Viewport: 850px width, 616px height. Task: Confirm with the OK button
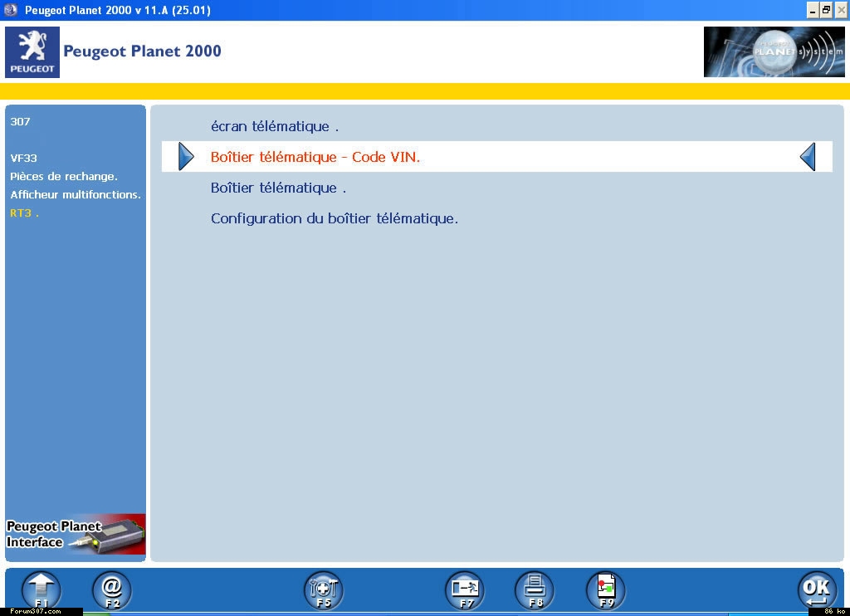tap(817, 590)
